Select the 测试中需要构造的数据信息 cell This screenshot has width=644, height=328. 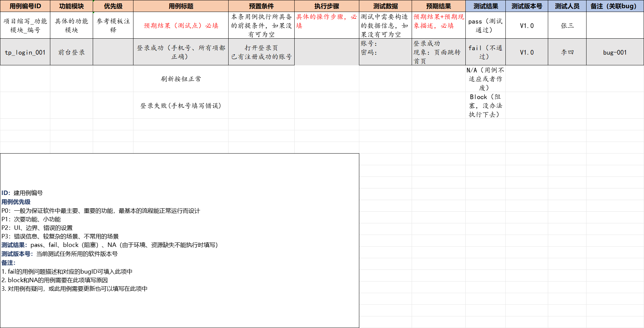click(x=386, y=25)
